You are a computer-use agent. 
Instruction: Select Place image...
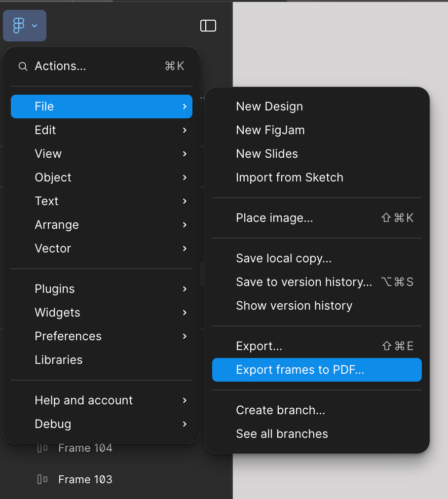pyautogui.click(x=317, y=218)
